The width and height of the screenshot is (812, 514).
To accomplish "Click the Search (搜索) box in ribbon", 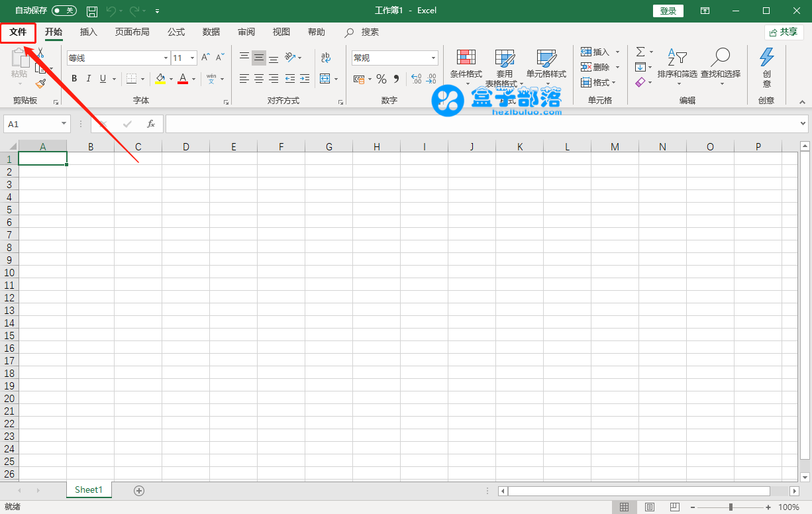I will (363, 32).
